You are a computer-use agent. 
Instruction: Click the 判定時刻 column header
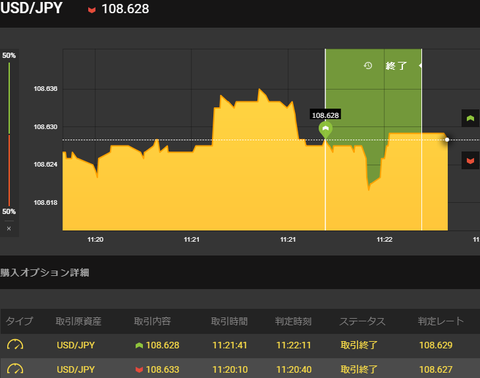pyautogui.click(x=293, y=321)
